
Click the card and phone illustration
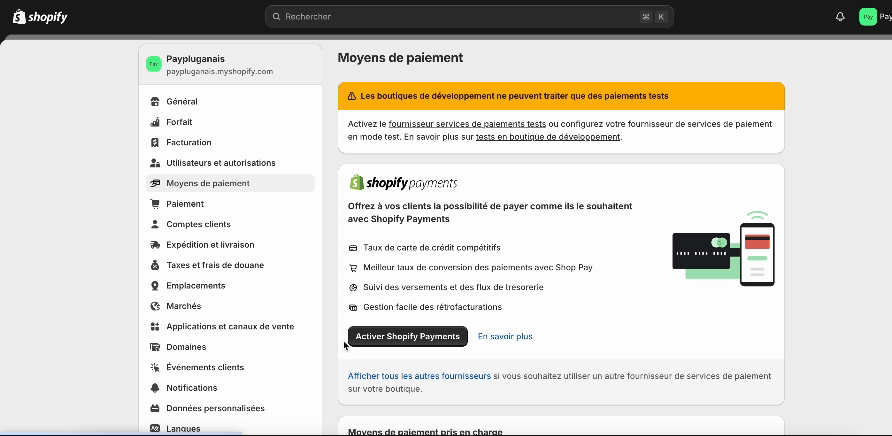(723, 248)
